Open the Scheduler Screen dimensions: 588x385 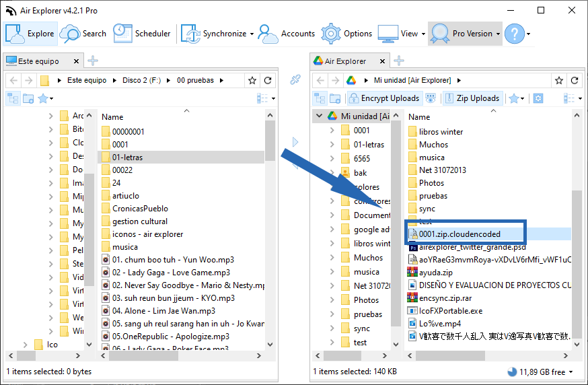point(142,34)
